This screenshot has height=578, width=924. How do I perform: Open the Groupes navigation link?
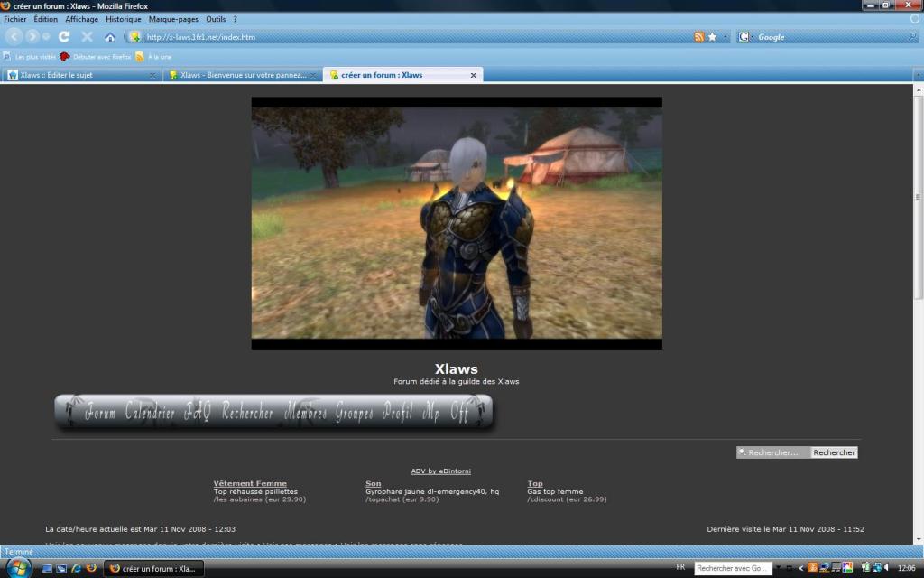354,412
